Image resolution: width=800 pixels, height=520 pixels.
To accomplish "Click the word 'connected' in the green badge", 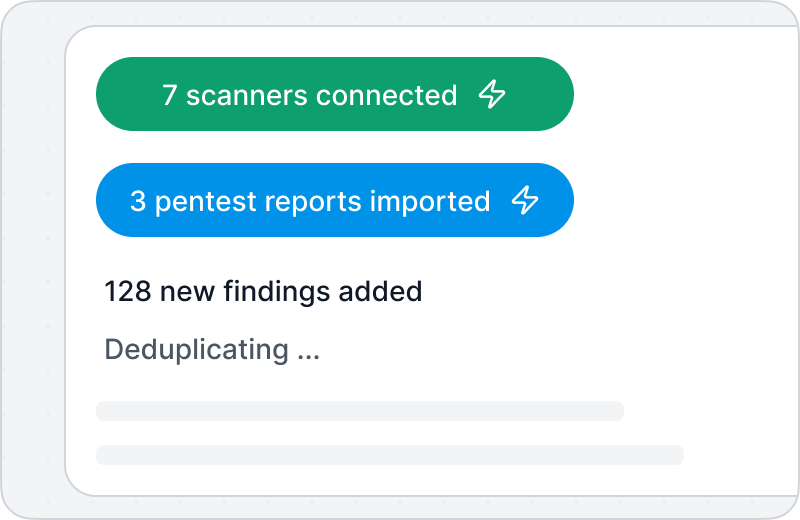I will click(387, 95).
